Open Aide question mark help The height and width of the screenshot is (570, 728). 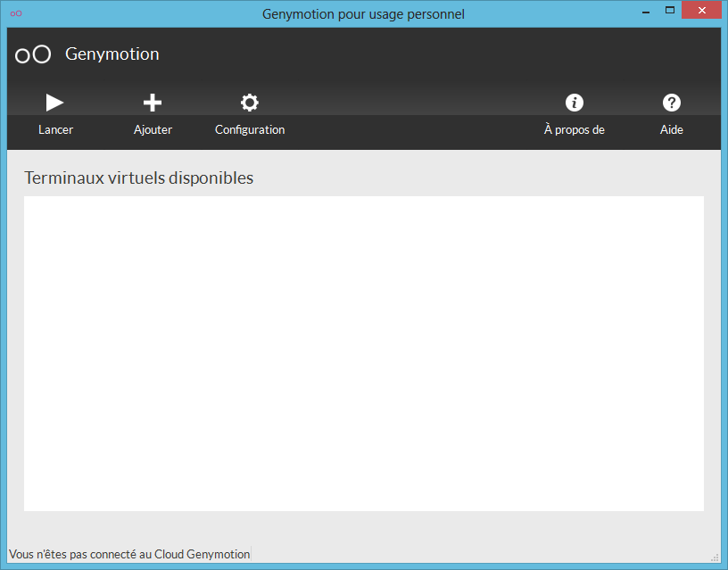click(x=672, y=103)
